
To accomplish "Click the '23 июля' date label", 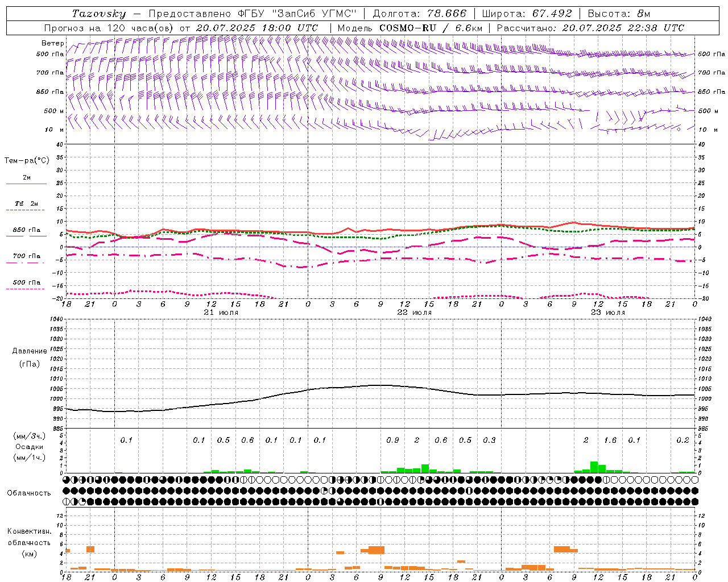I will tap(607, 313).
